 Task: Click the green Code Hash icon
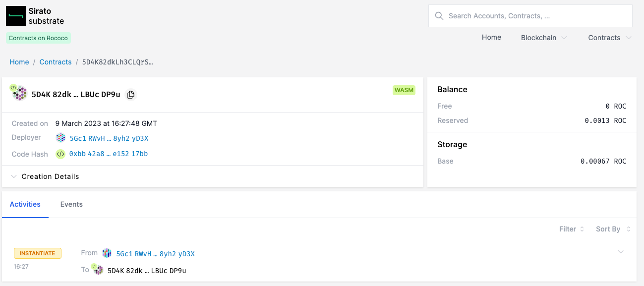60,154
